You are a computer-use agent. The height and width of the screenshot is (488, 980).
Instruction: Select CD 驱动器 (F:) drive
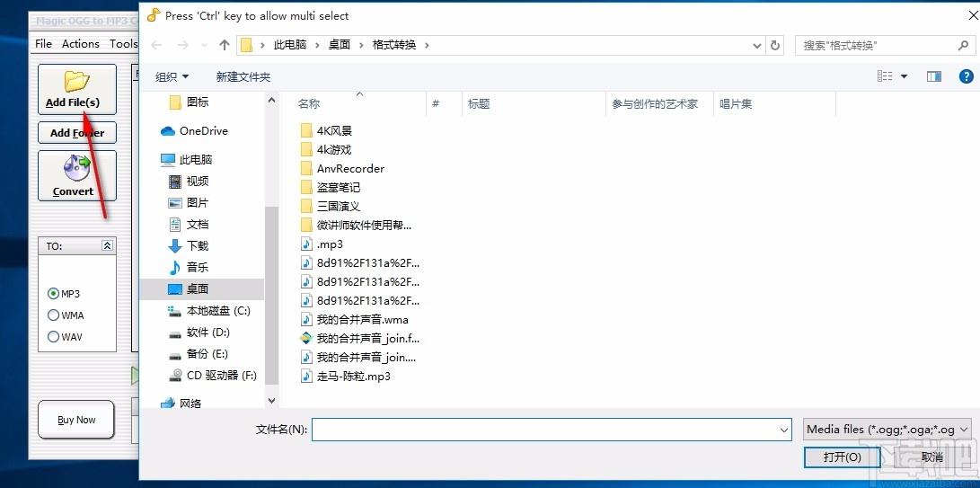213,376
